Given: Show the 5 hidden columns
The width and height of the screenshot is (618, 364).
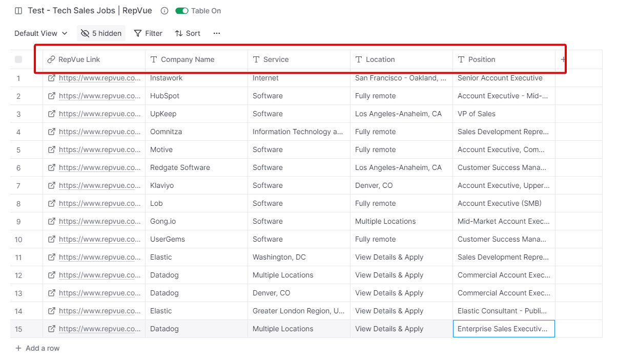Looking at the screenshot, I should pos(101,33).
